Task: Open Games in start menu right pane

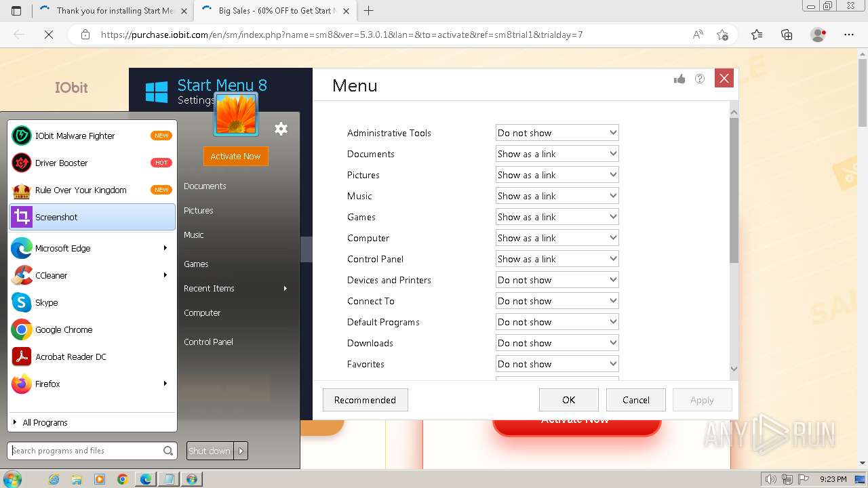Action: tap(196, 264)
